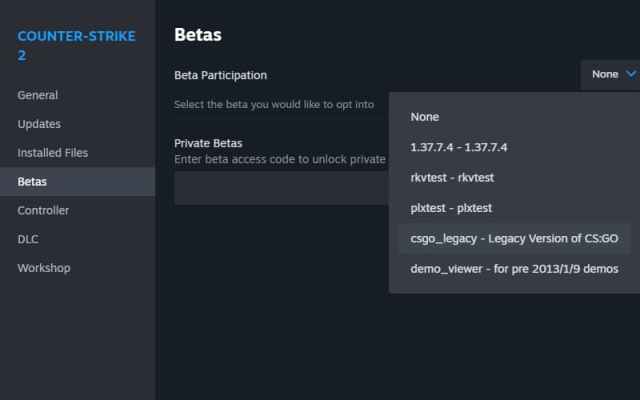Click the large Betas page heading
Viewport: 640px width, 400px height.
(198, 35)
